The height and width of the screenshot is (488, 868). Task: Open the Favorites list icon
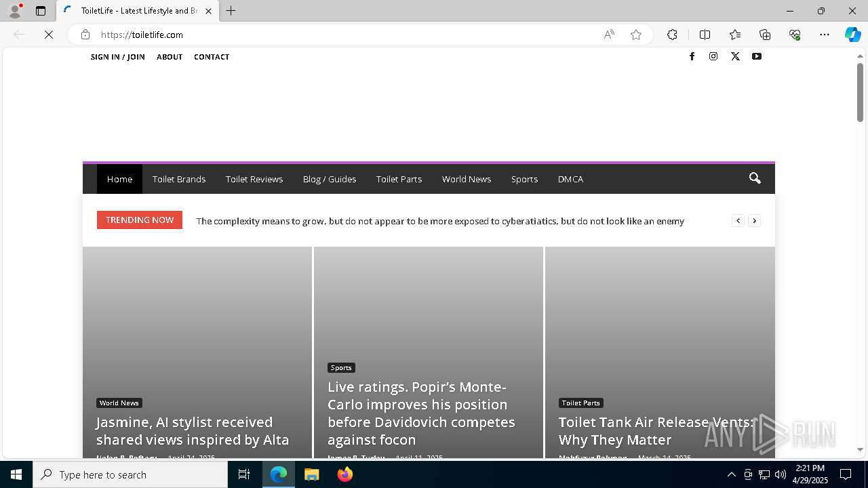(735, 35)
